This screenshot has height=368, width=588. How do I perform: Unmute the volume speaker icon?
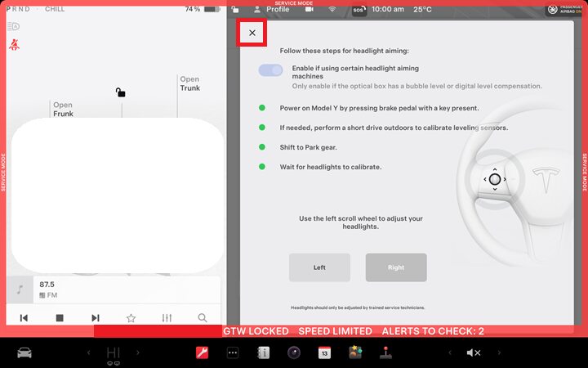point(473,352)
